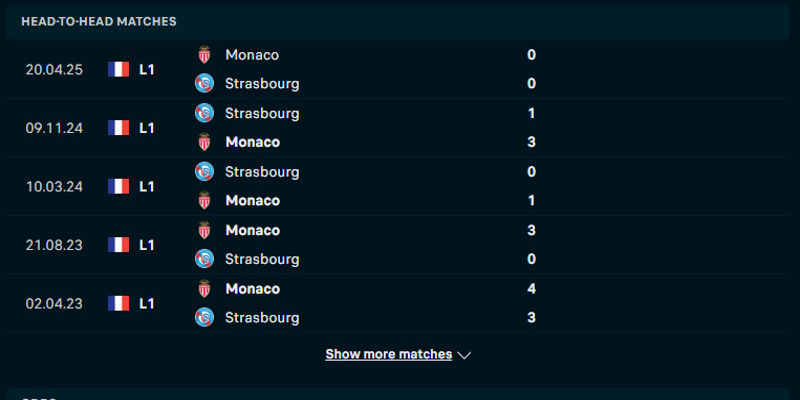Image resolution: width=800 pixels, height=400 pixels.
Task: Select Monaco team name in 09.11.24 match
Action: click(252, 142)
